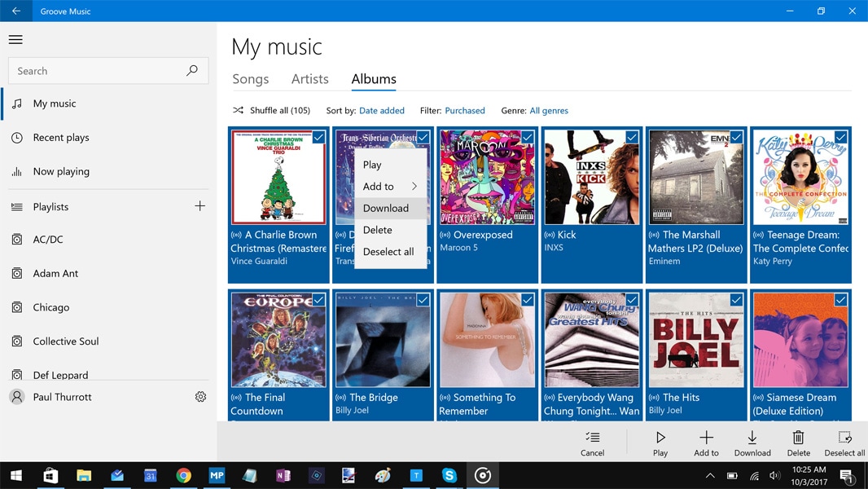The width and height of the screenshot is (868, 489).
Task: Uncheck Trans-Siberian Orchestra album checkbox
Action: click(x=423, y=137)
